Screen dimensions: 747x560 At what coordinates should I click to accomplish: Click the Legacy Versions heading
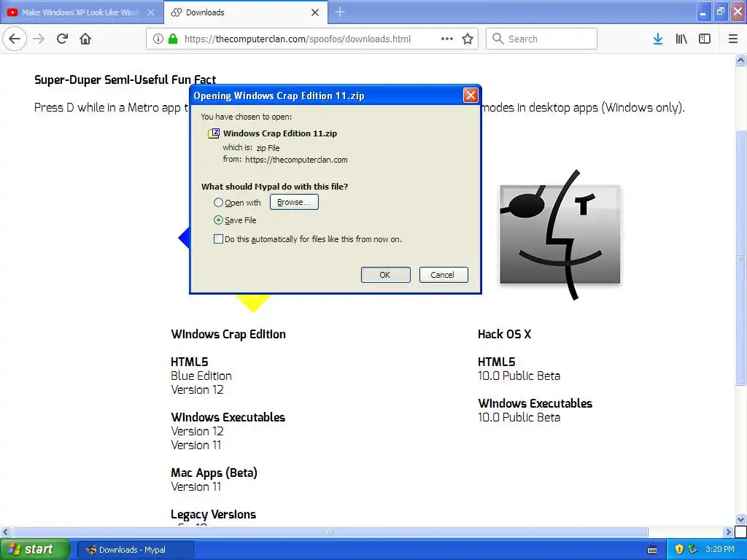point(213,514)
